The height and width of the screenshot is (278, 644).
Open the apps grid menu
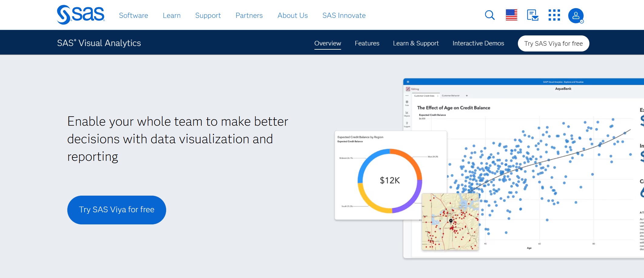tap(555, 15)
